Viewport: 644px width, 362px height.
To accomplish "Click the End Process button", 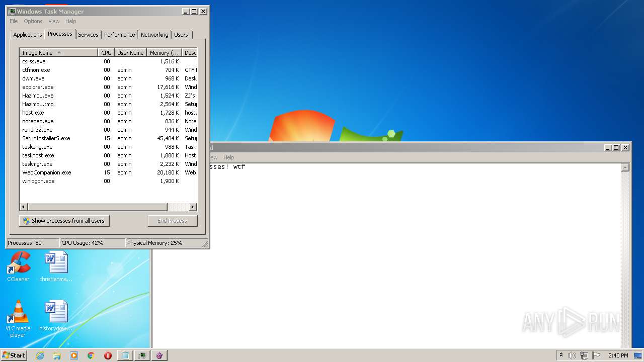I will (173, 221).
